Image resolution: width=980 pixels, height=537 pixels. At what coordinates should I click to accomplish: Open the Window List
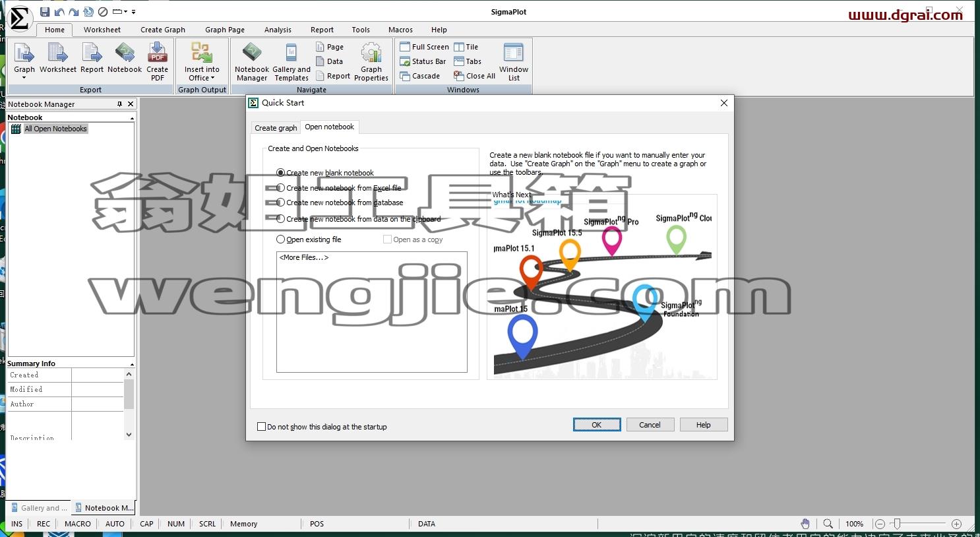click(514, 61)
